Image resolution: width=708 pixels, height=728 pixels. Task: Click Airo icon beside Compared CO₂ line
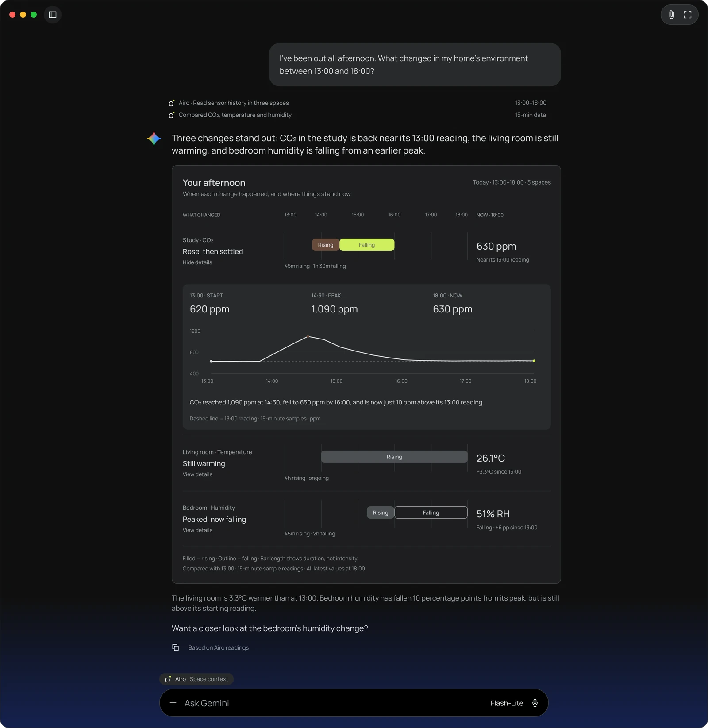pyautogui.click(x=172, y=115)
